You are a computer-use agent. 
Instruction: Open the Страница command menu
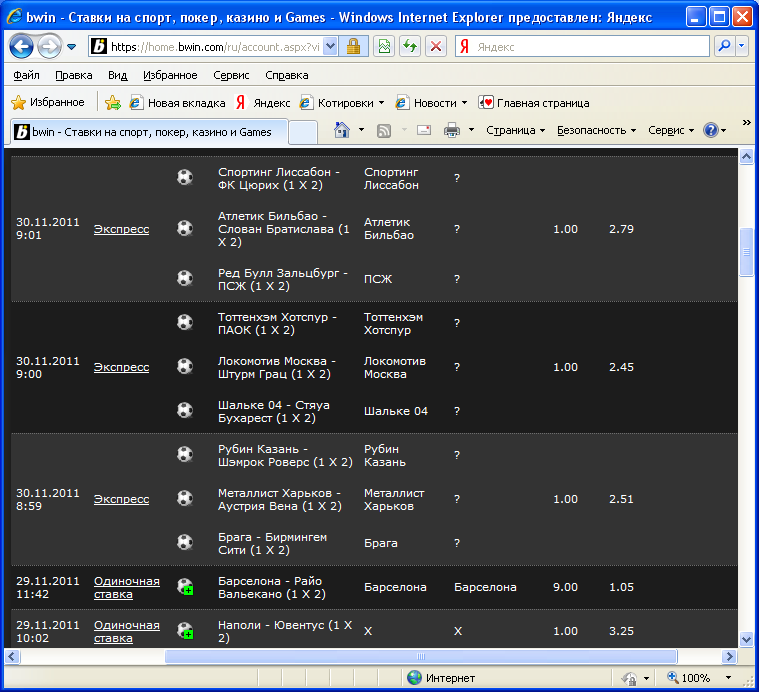tap(516, 130)
